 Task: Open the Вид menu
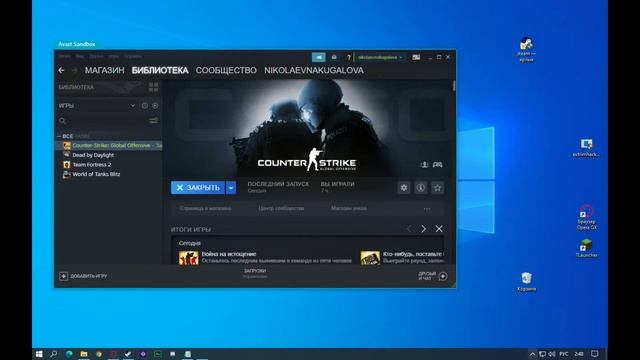(x=80, y=56)
